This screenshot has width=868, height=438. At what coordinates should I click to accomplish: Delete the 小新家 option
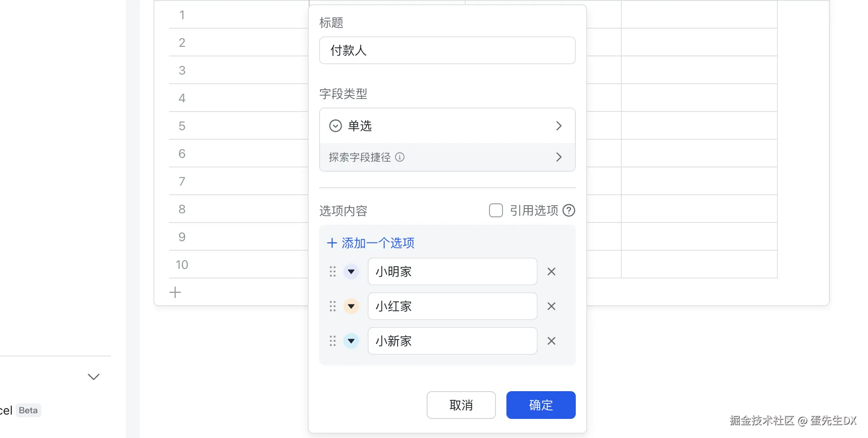(551, 341)
